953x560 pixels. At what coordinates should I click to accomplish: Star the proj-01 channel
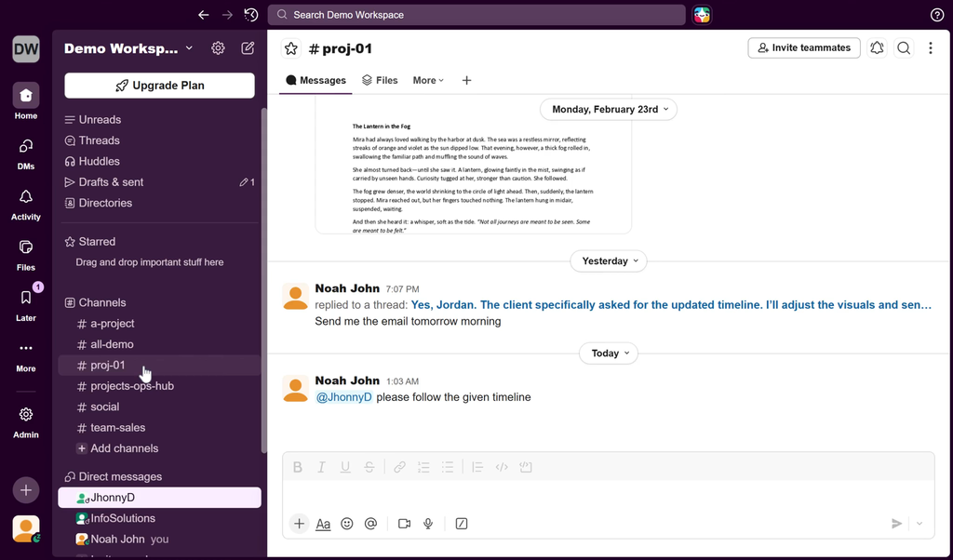click(x=291, y=48)
